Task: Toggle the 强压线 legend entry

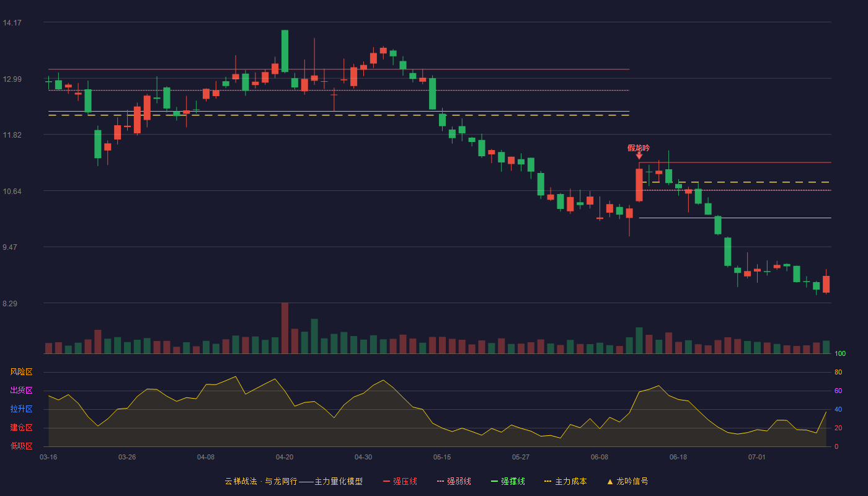Action: click(x=400, y=481)
